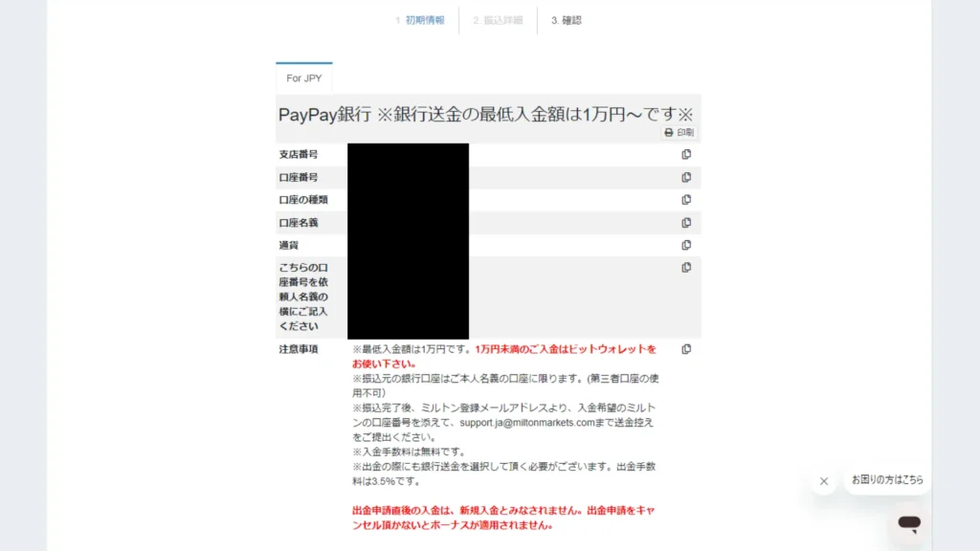Click the 注意事項 label

coord(299,349)
